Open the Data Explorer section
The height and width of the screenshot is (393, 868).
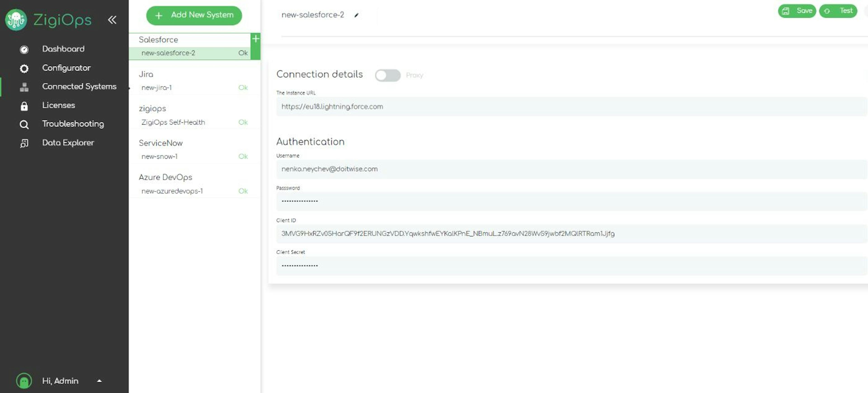pos(68,142)
